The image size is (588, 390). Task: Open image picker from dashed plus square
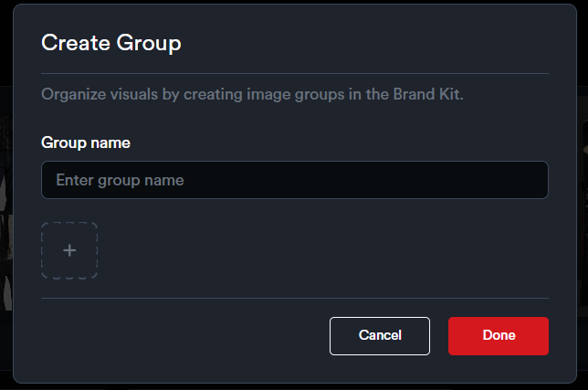coord(69,250)
